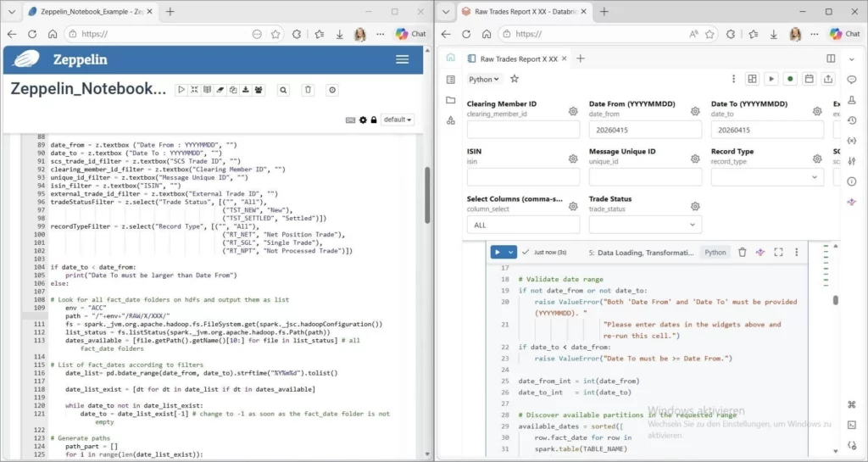Expand cell 5 to fullscreen
This screenshot has height=462, width=868.
pos(778,253)
